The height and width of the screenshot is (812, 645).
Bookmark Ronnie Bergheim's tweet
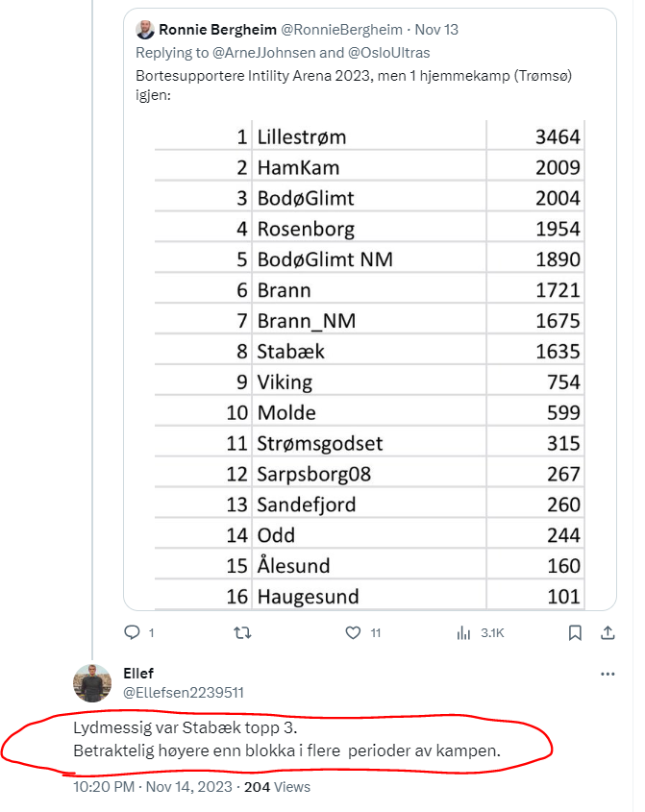click(x=575, y=633)
